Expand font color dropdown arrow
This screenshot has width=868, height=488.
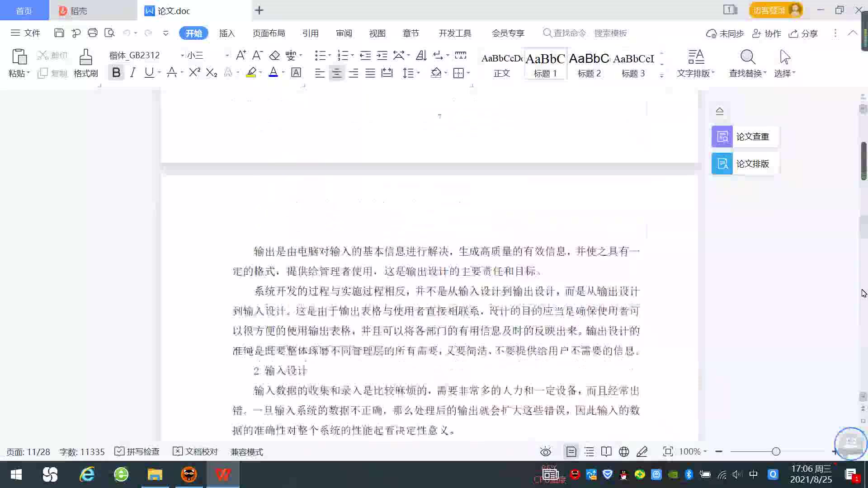pos(283,72)
